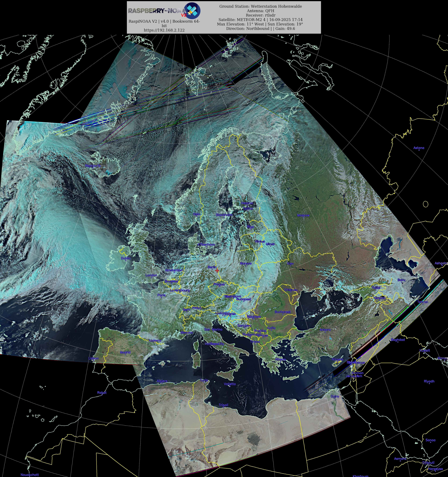
Task: Click the Asmara city label
Action: 400,459
